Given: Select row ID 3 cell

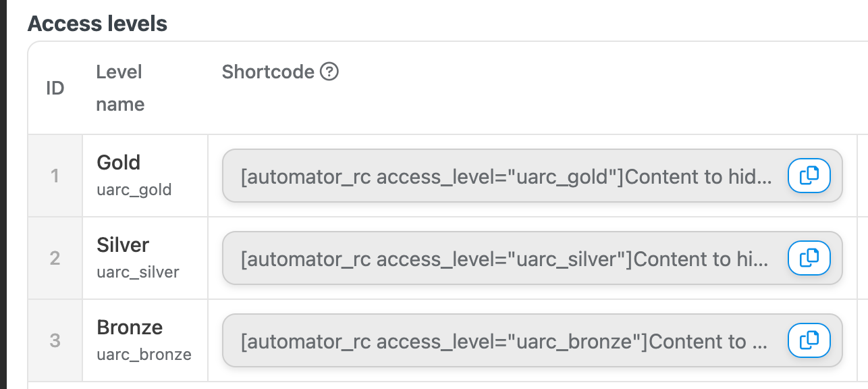Looking at the screenshot, I should [55, 341].
